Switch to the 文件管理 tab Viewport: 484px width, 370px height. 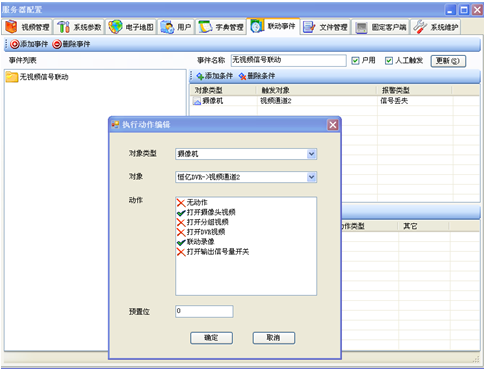point(325,27)
